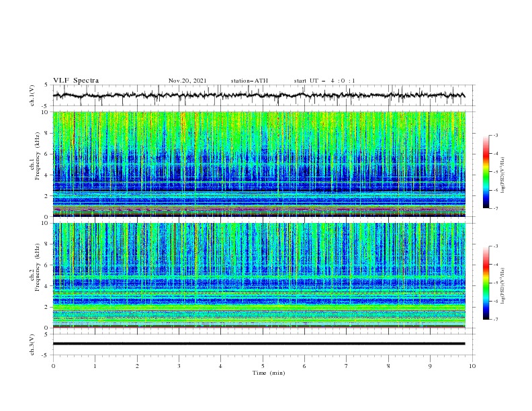532x411 pixels.
Task: Click the ch.1 voltage waveform trace
Action: [x=259, y=95]
